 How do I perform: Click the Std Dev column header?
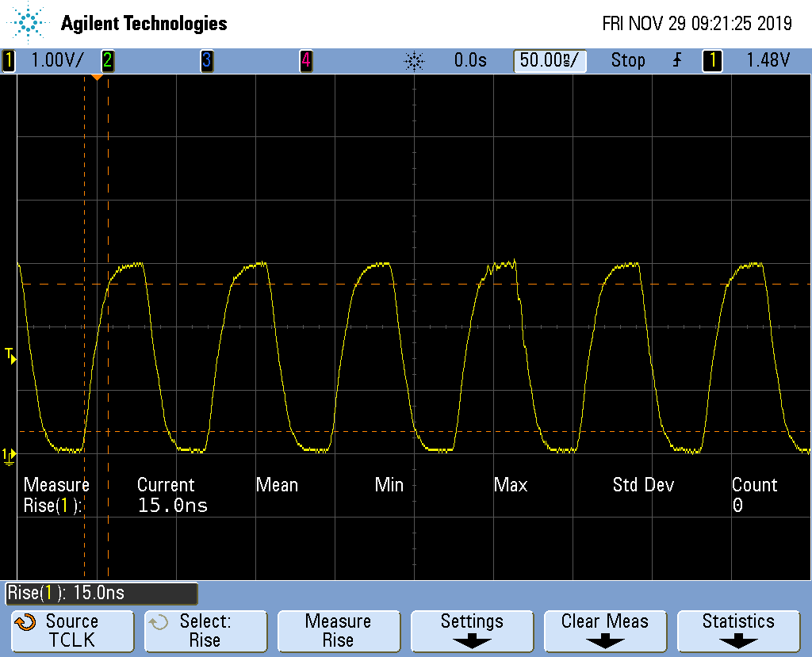pos(643,485)
